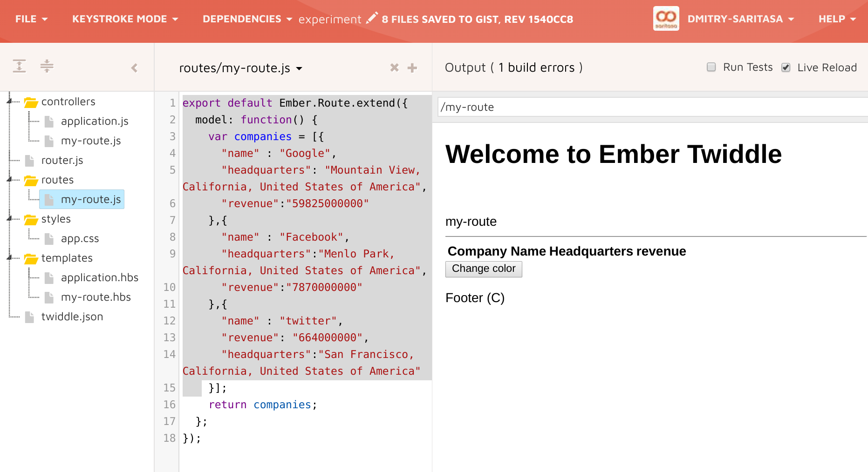This screenshot has width=868, height=472.
Task: Open the Dependencies menu
Action: [x=247, y=19]
